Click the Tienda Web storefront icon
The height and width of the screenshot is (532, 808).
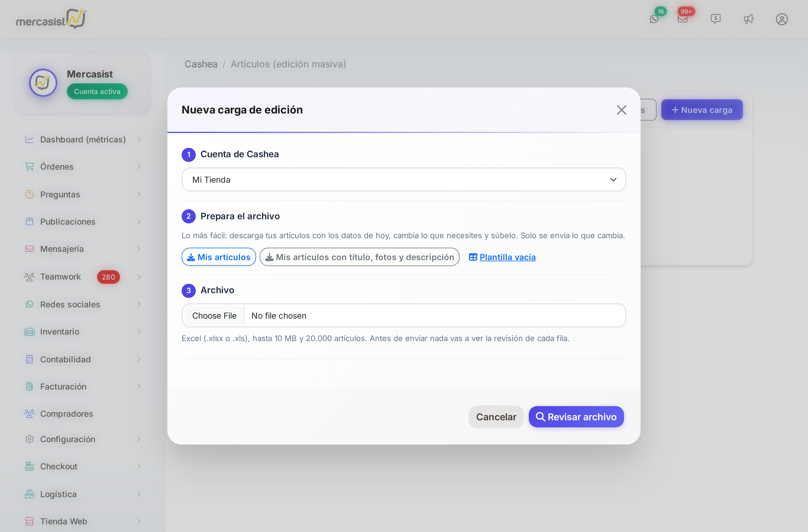coord(30,521)
